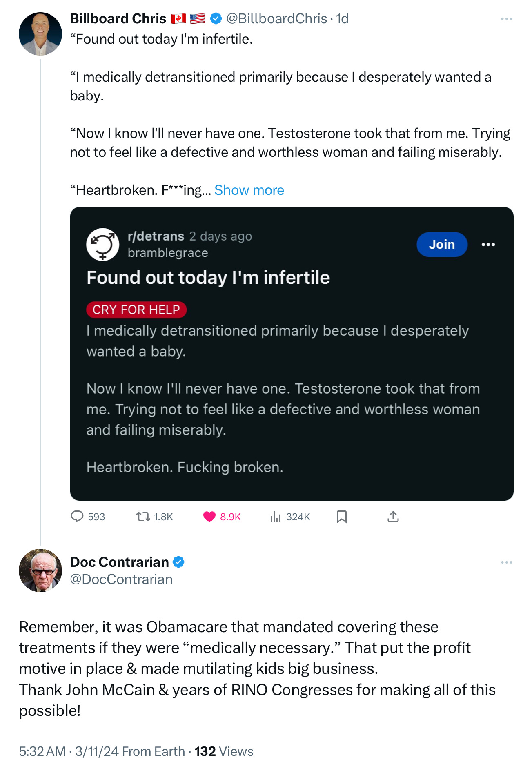This screenshot has height=771, width=532.
Task: Share the post via upload arrow icon
Action: pos(393,517)
